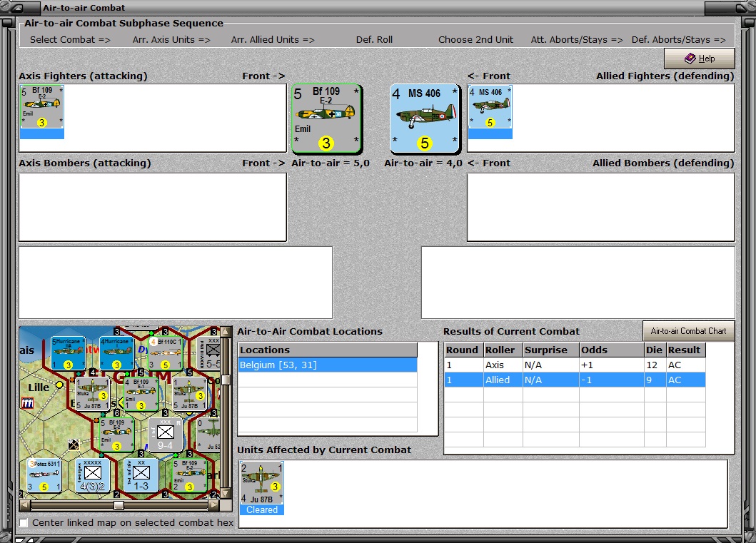The width and height of the screenshot is (756, 543).
Task: Click the large front Bf 109 E-2 counter
Action: point(326,118)
